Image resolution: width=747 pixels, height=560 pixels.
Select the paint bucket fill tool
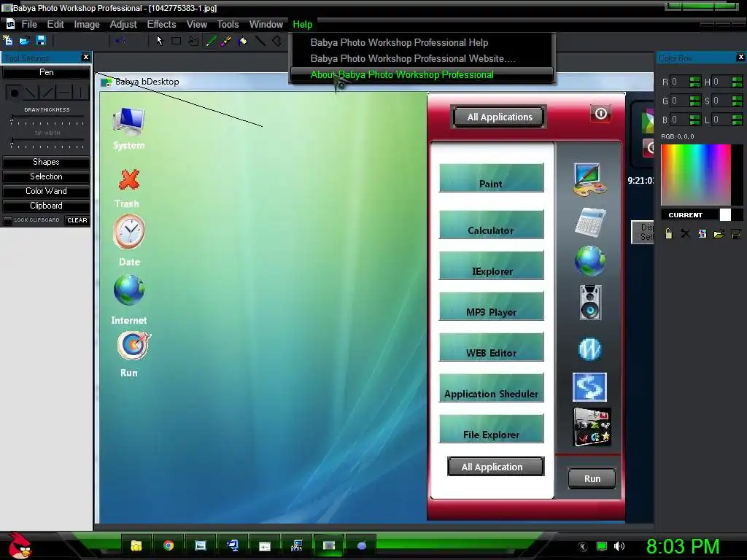[x=243, y=41]
